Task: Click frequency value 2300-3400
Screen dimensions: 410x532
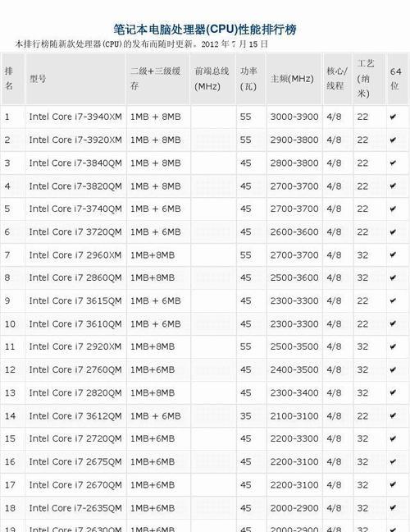Action: pyautogui.click(x=294, y=393)
